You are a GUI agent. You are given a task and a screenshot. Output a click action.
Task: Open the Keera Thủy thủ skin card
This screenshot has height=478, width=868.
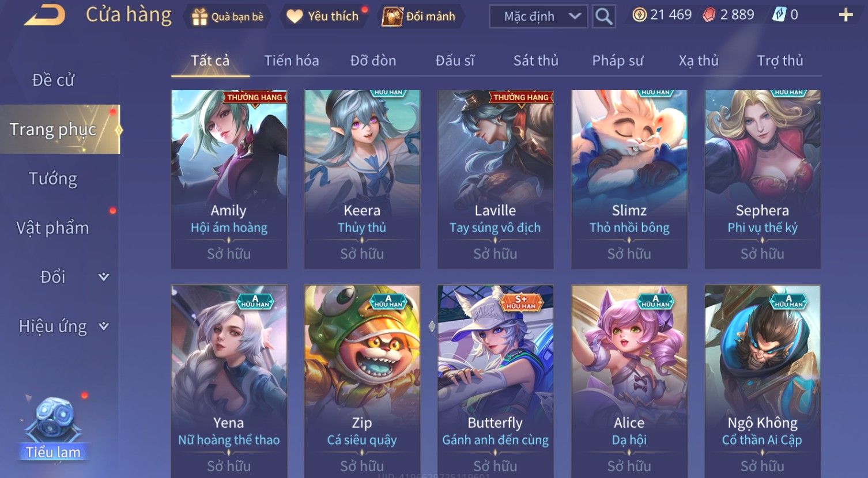click(362, 179)
